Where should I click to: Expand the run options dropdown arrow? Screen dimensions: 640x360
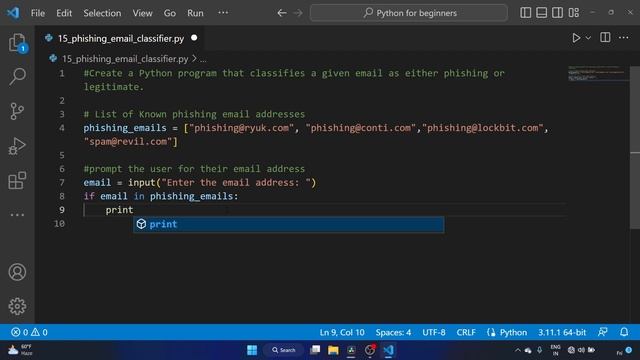(588, 38)
